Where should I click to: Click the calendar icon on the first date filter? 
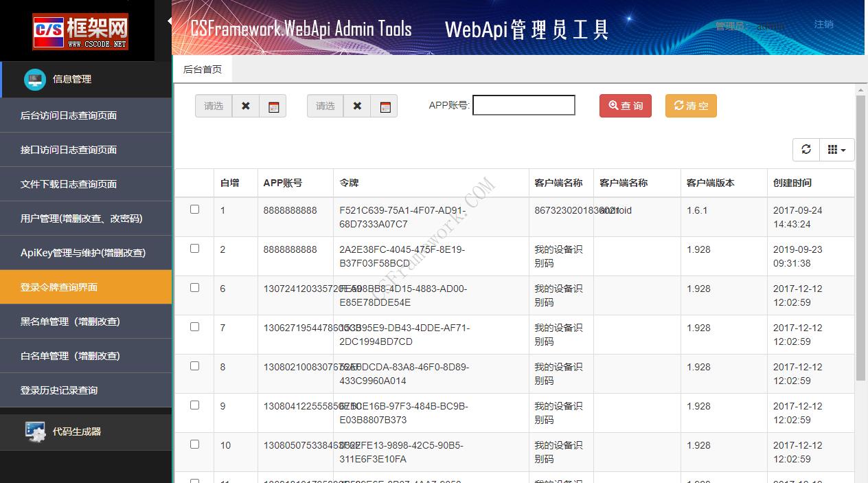coord(273,106)
